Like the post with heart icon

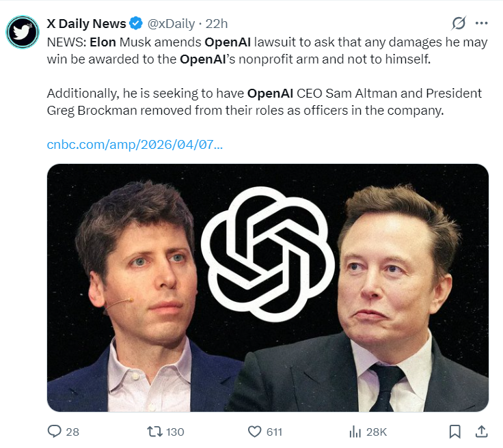click(x=255, y=432)
